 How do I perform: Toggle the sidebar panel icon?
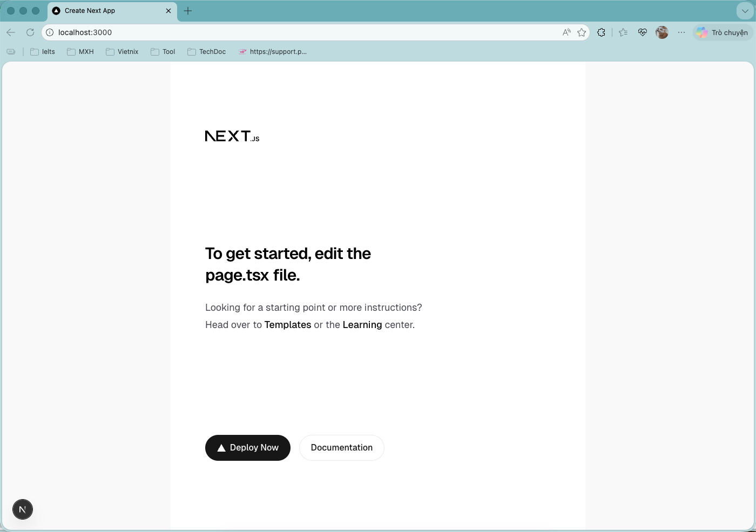tap(11, 51)
